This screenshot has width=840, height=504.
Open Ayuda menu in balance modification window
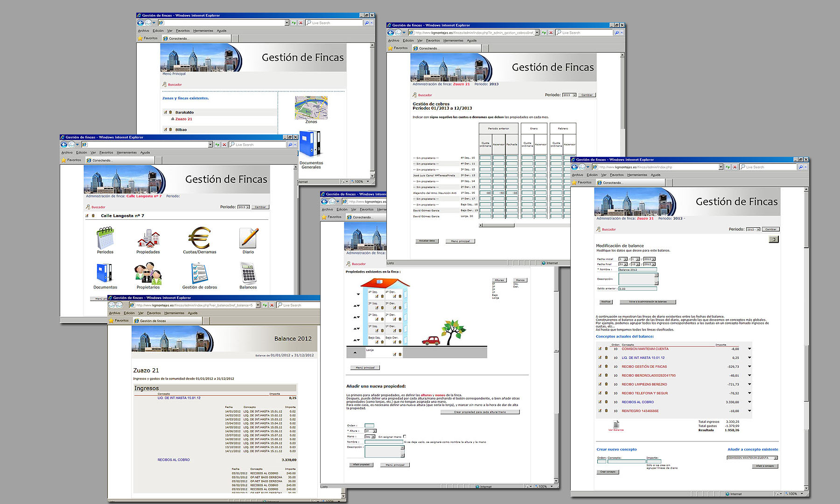coord(656,175)
